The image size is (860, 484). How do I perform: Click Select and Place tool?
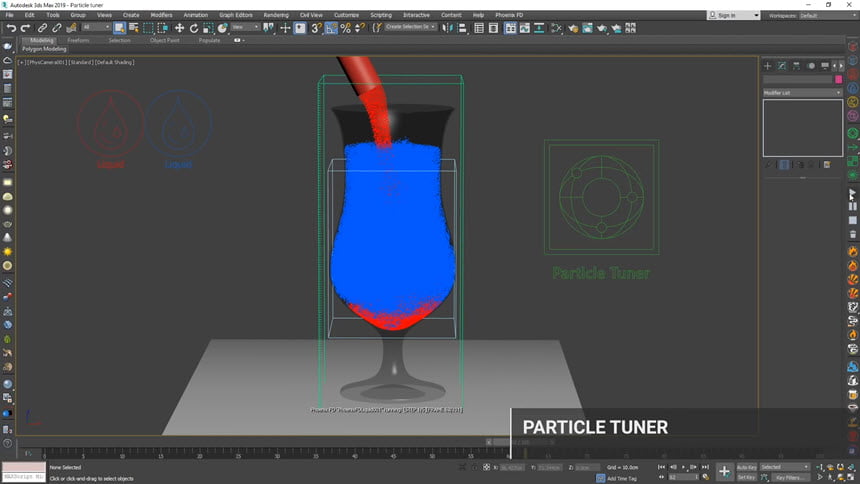tap(222, 28)
